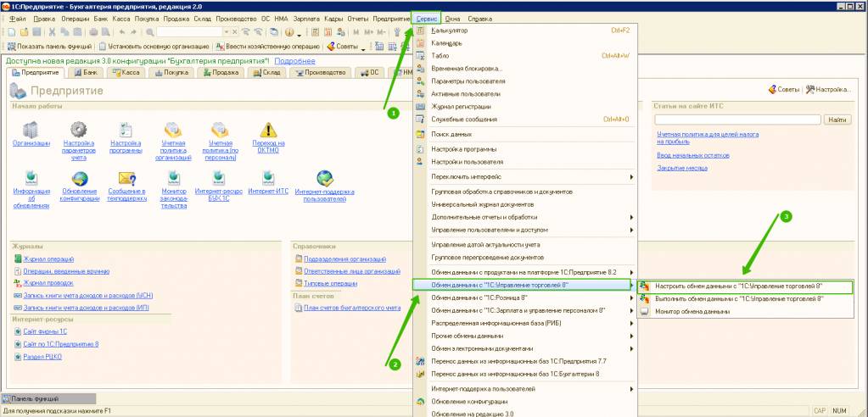Open the Информация об обновлениях icon
The height and width of the screenshot is (417, 868).
pos(31,177)
